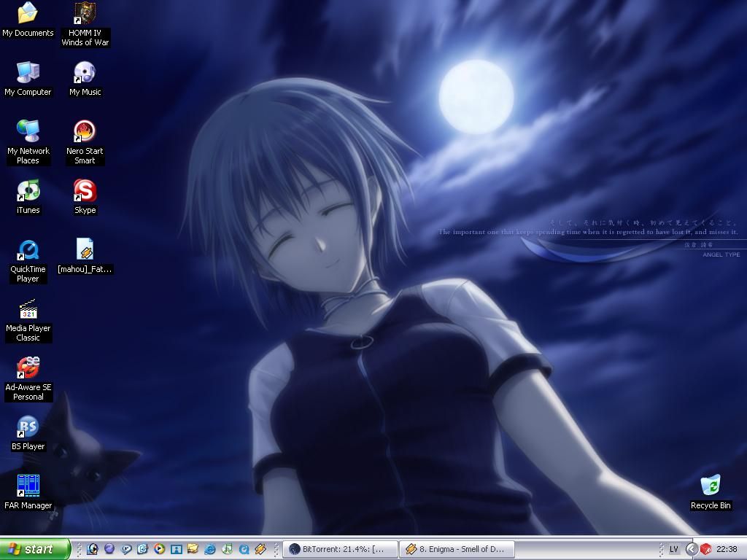
Task: Click the fourth quick launch icon with blue e
Action: click(x=142, y=549)
